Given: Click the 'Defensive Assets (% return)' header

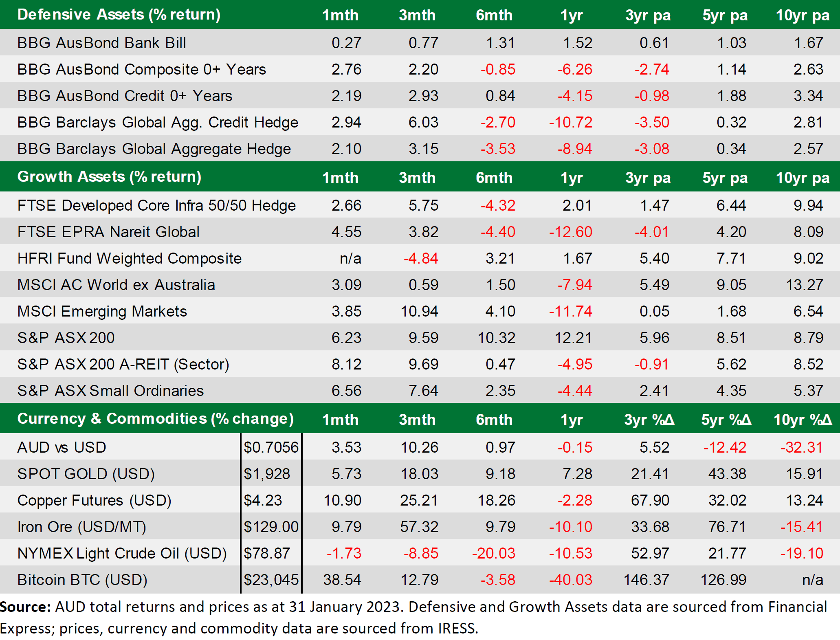Looking at the screenshot, I should tap(119, 15).
